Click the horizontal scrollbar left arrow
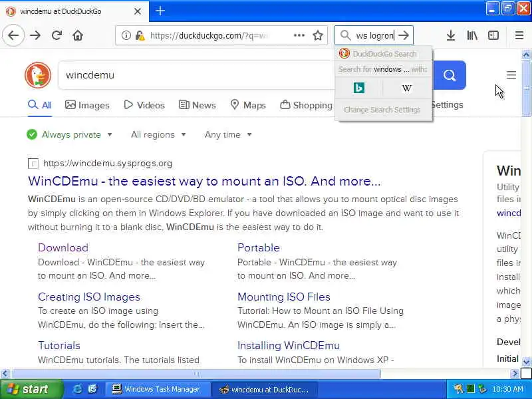Screen dimensions: 532x399 [x=5, y=374]
